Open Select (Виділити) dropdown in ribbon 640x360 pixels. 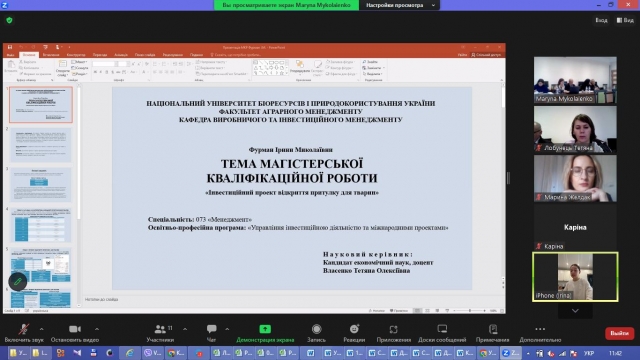click(372, 74)
